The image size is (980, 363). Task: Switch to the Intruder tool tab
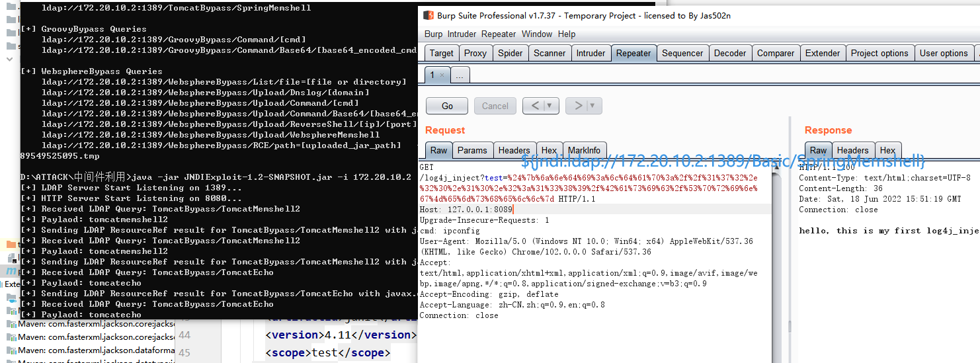[591, 53]
